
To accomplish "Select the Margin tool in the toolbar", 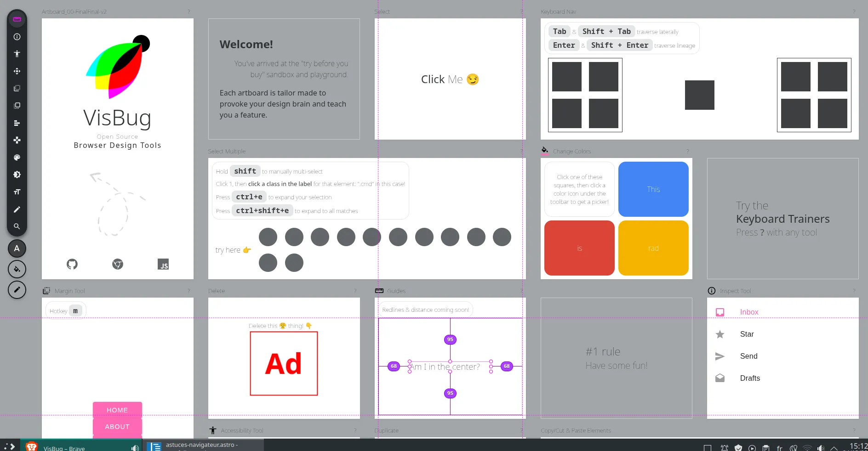I will pyautogui.click(x=17, y=88).
